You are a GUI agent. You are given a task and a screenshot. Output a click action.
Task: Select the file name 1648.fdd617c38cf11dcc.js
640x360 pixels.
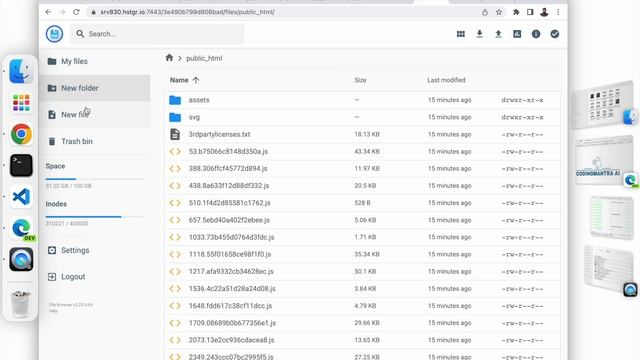click(230, 306)
